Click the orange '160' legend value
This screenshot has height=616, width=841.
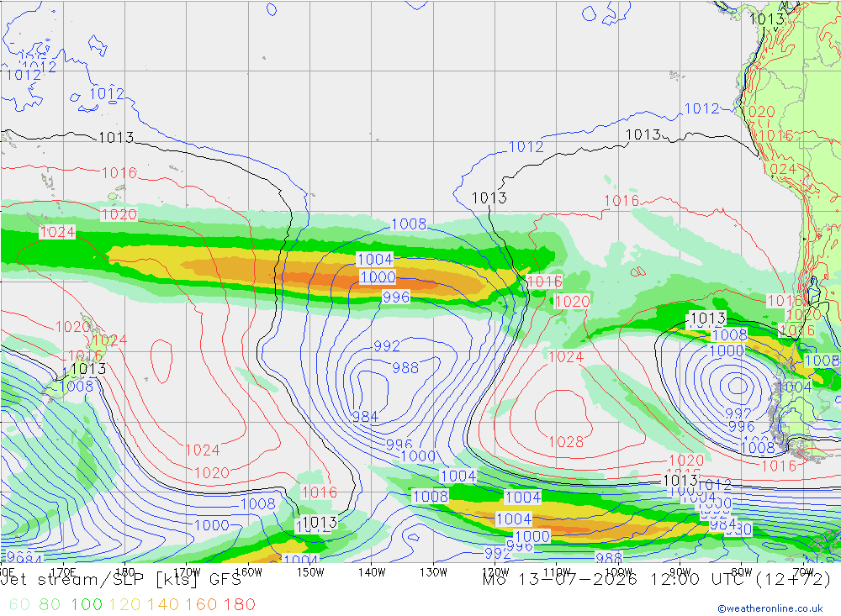click(x=201, y=604)
